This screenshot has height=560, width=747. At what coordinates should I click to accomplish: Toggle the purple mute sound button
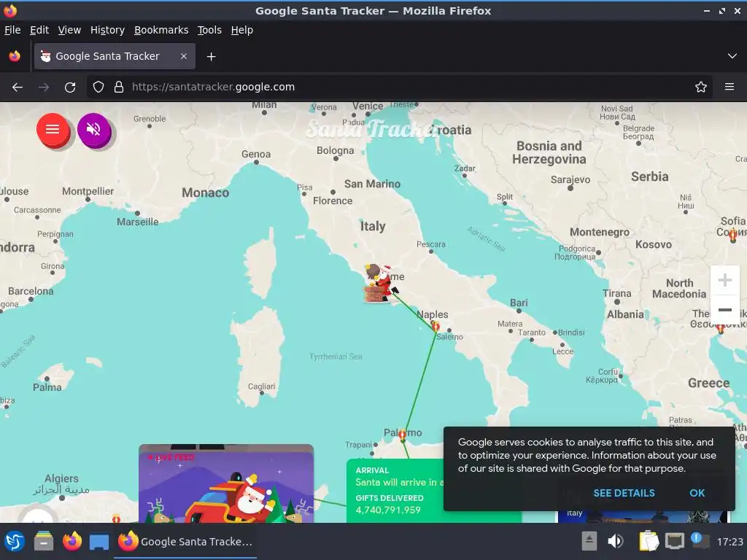tap(94, 130)
